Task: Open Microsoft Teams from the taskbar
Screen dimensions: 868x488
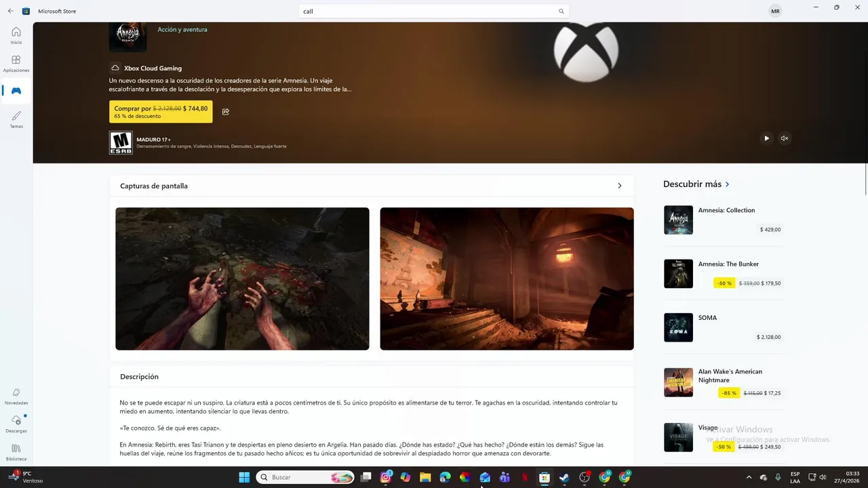Action: click(505, 477)
